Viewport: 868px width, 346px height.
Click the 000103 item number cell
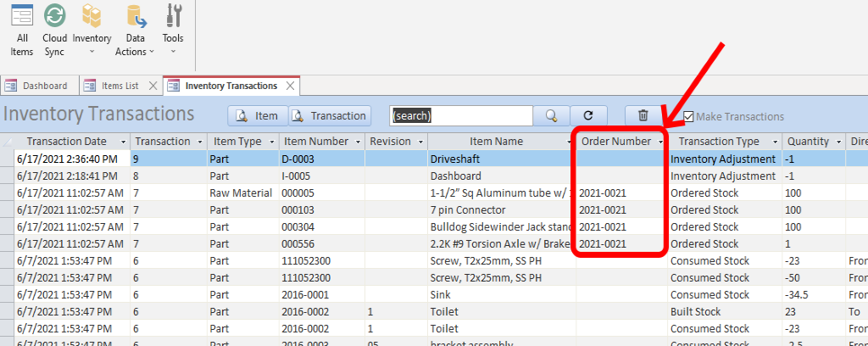321,209
